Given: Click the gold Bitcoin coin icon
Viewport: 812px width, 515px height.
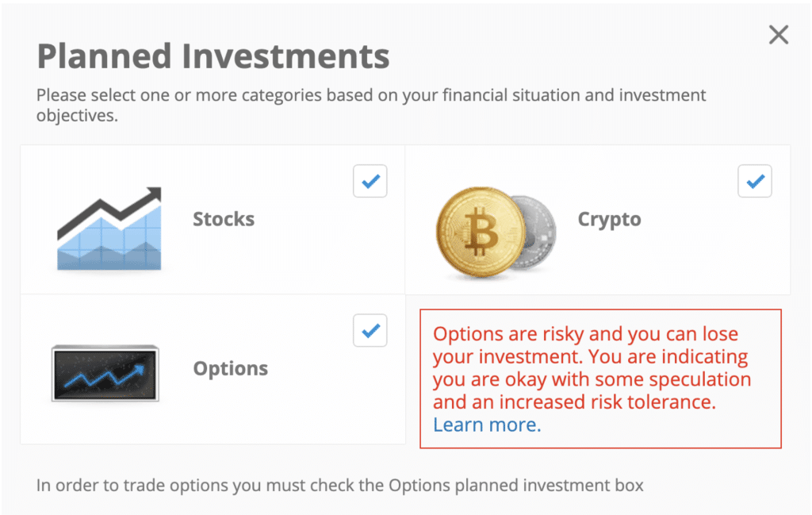Looking at the screenshot, I should coord(480,232).
